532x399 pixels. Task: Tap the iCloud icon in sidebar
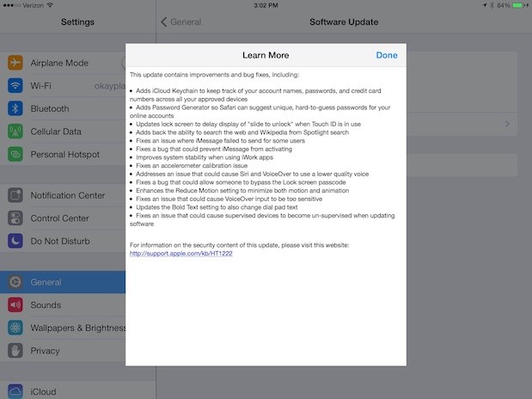tap(15, 392)
